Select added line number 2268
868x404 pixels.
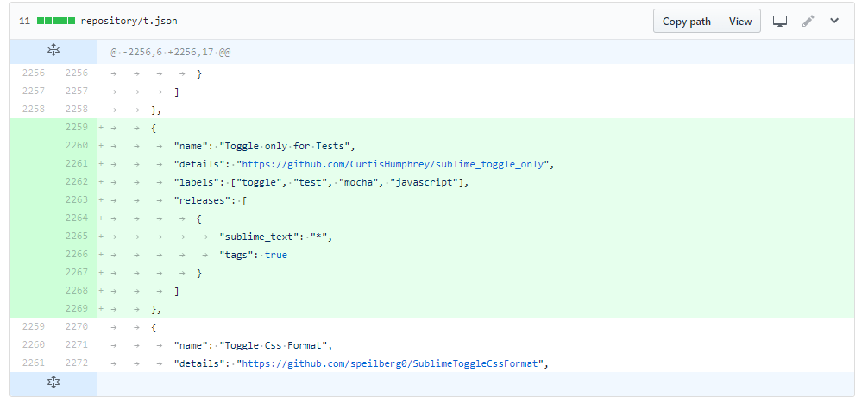tap(77, 290)
